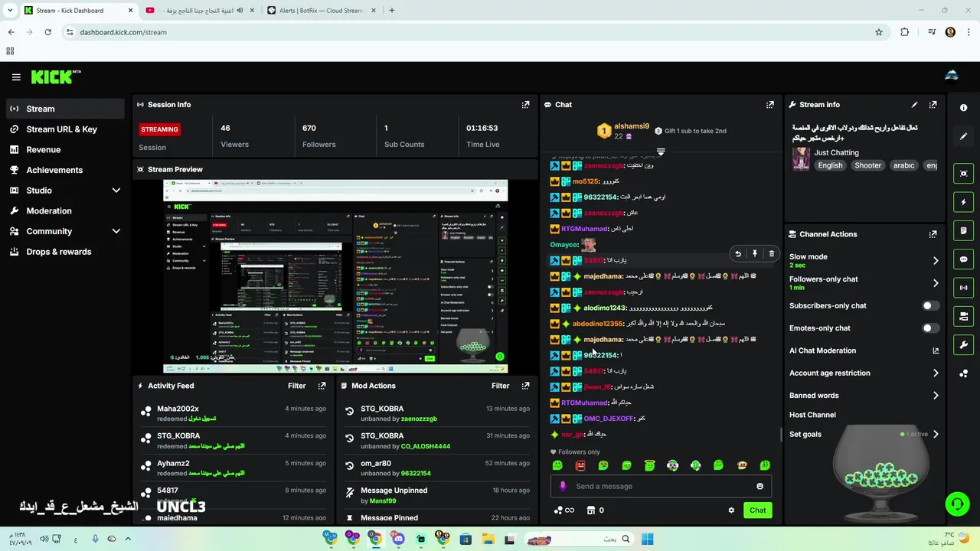This screenshot has height=551, width=980.
Task: Toggle the mod actions rail icon
Action: click(x=963, y=316)
